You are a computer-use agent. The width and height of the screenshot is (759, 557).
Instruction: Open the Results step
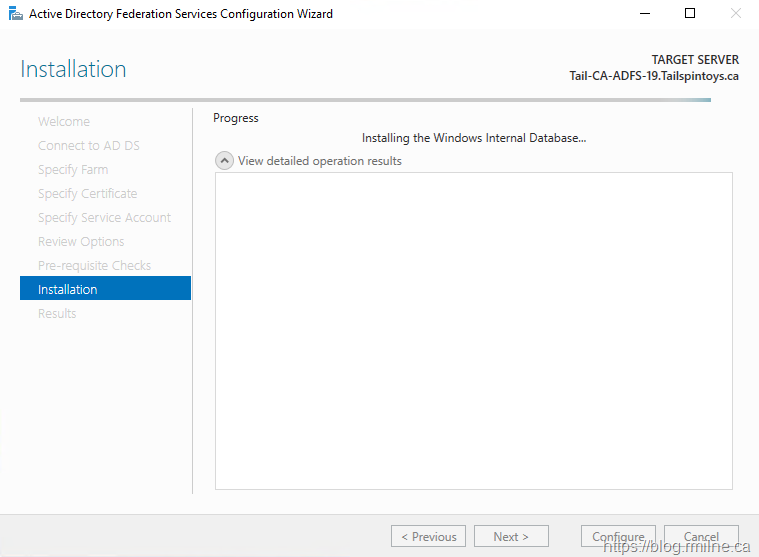(57, 314)
